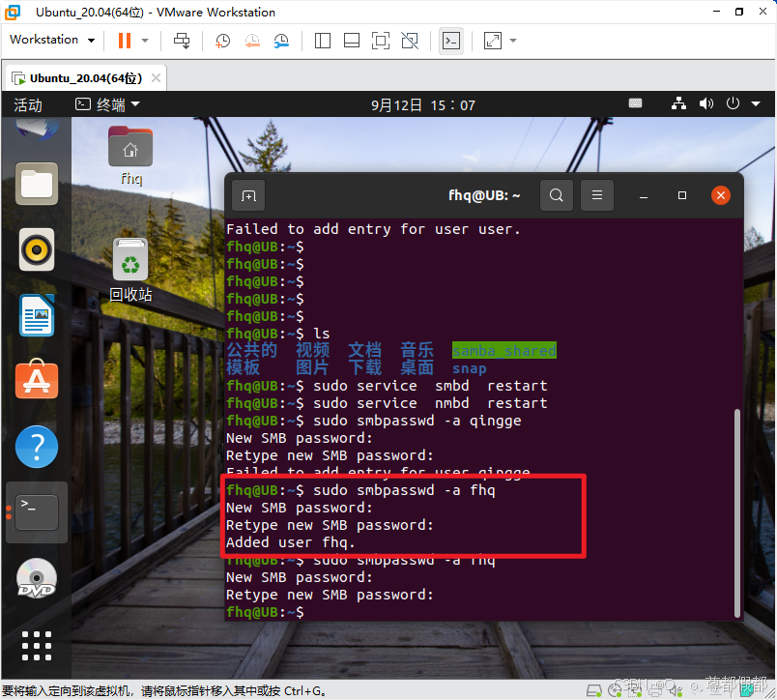
Task: Pause the virtual machine with the orange pause icon
Action: pos(125,41)
